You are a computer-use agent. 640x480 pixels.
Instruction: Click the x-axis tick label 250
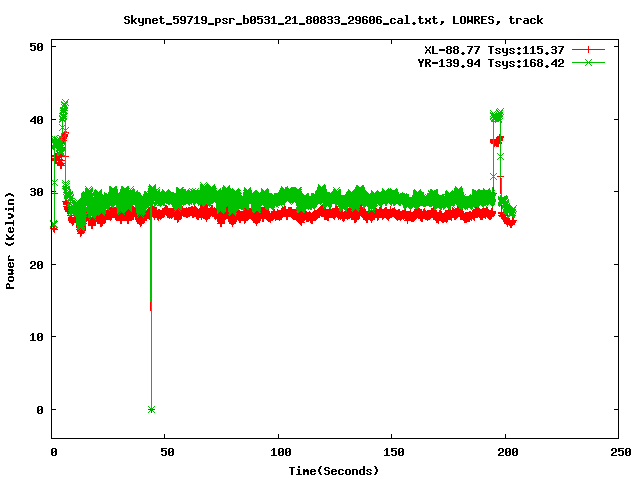coord(621,452)
